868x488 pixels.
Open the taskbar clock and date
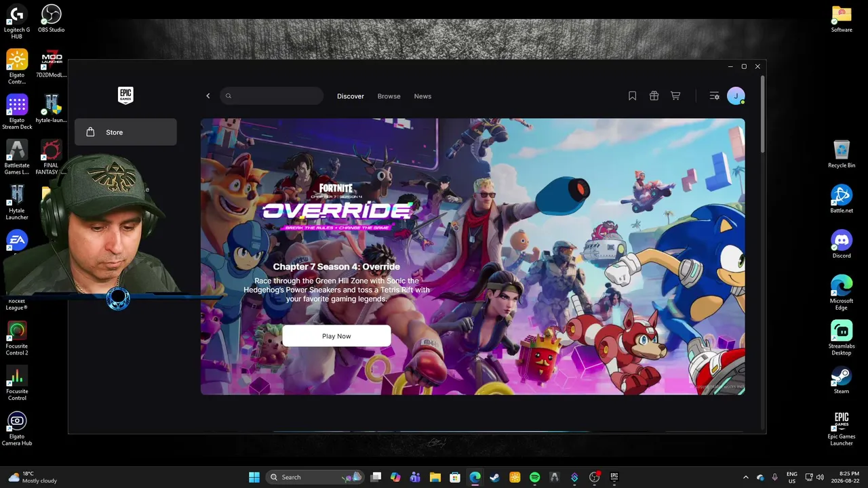coord(846,477)
